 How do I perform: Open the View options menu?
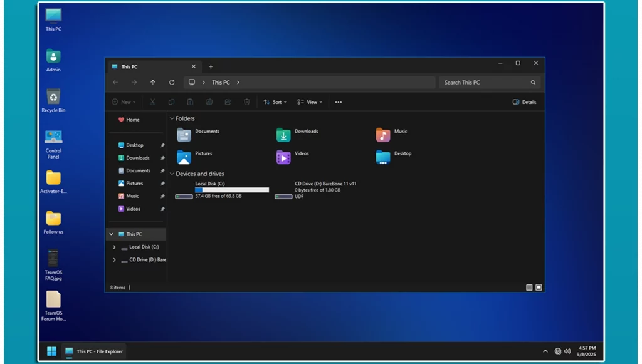[x=310, y=102]
